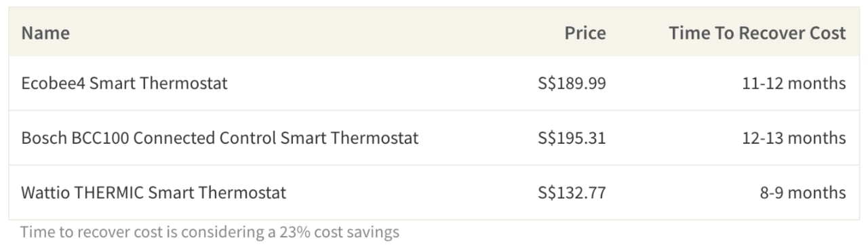The height and width of the screenshot is (251, 868).
Task: Click the S$195.31 price cell
Action: pos(572,138)
